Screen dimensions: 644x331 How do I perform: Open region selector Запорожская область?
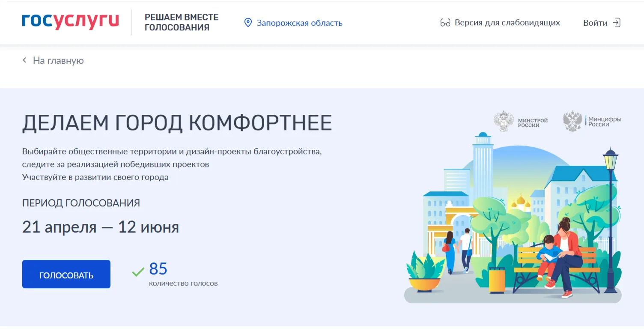coord(299,23)
